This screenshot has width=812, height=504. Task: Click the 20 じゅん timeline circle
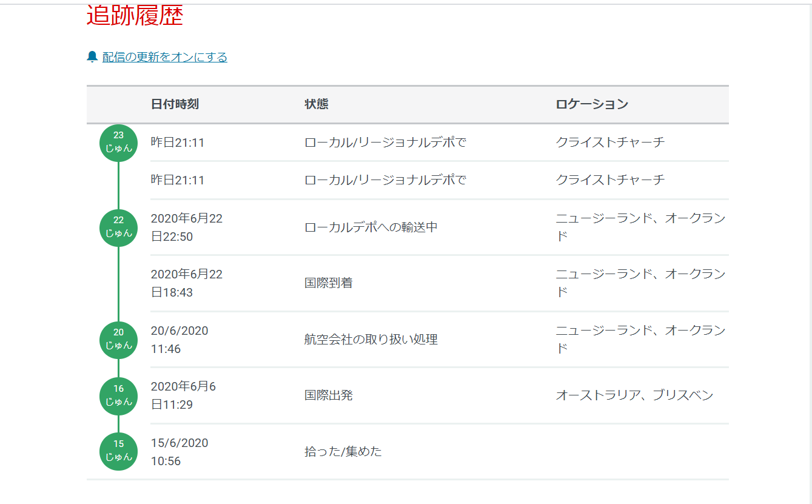118,340
